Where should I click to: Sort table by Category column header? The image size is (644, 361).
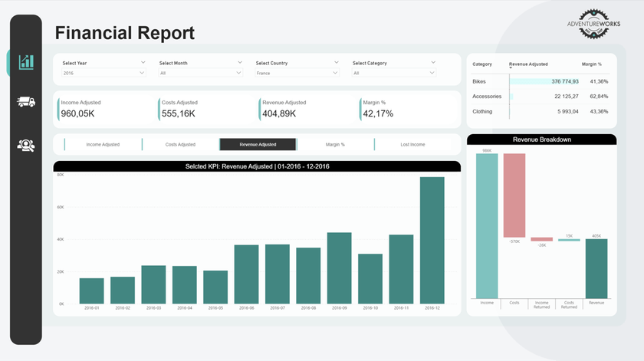(482, 64)
